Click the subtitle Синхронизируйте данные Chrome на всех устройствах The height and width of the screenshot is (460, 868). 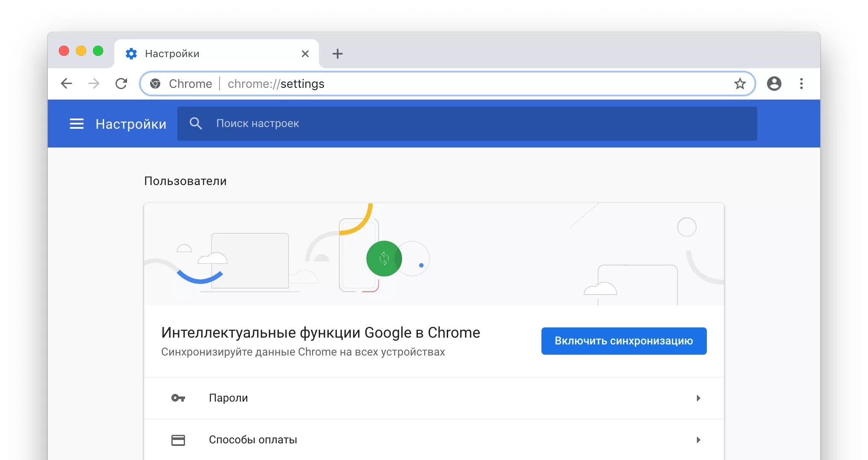(303, 352)
